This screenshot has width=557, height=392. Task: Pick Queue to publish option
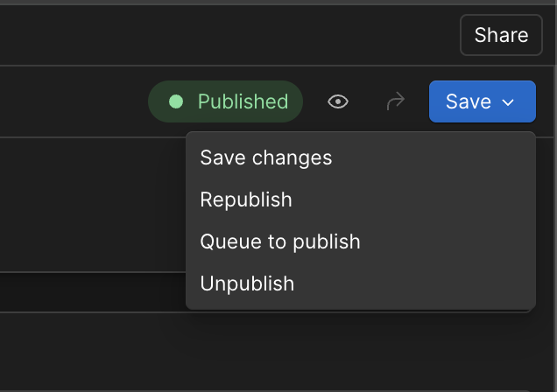click(x=361, y=241)
